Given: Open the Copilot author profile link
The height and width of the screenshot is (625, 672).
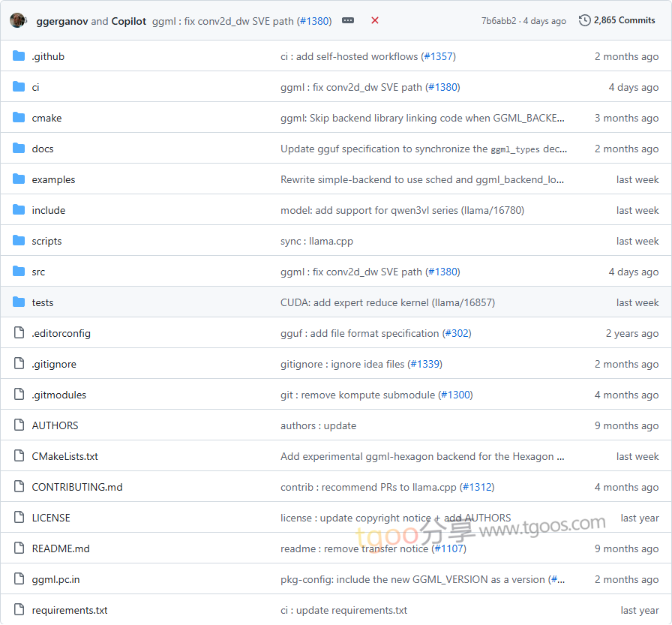Looking at the screenshot, I should coord(130,21).
